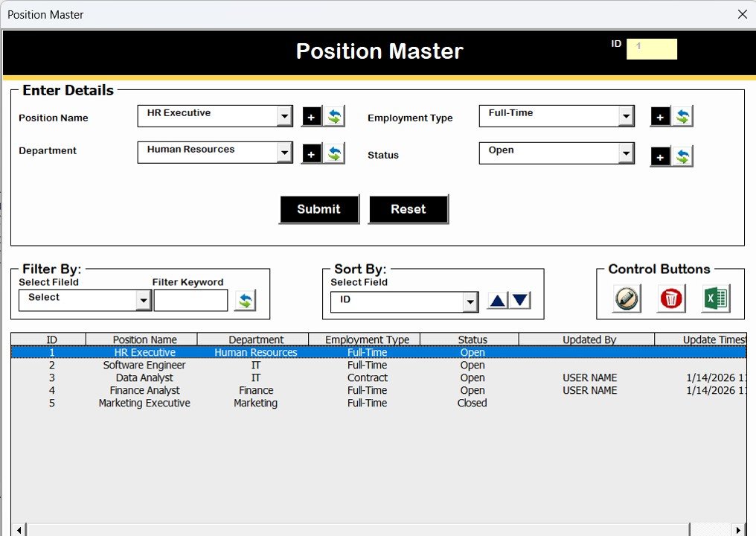This screenshot has height=536, width=756.
Task: Refresh the Position Name list icon
Action: (x=332, y=116)
